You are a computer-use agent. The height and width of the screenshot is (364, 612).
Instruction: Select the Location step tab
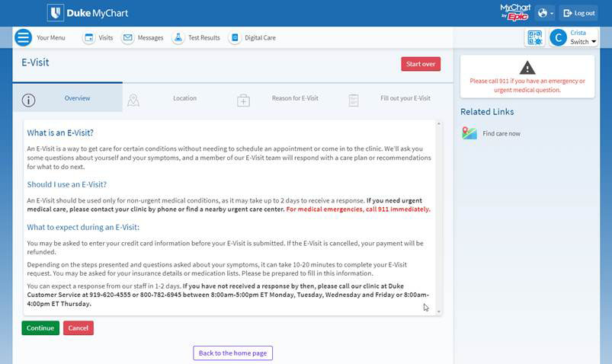pos(175,98)
